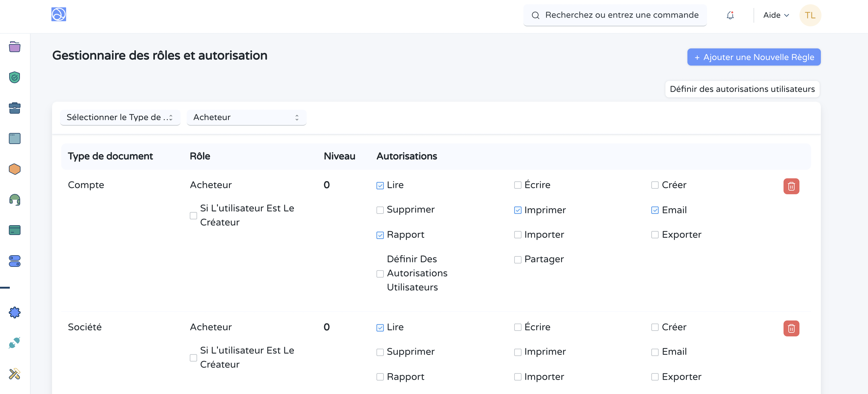
Task: Click the red delete button for Société row
Action: pos(791,328)
